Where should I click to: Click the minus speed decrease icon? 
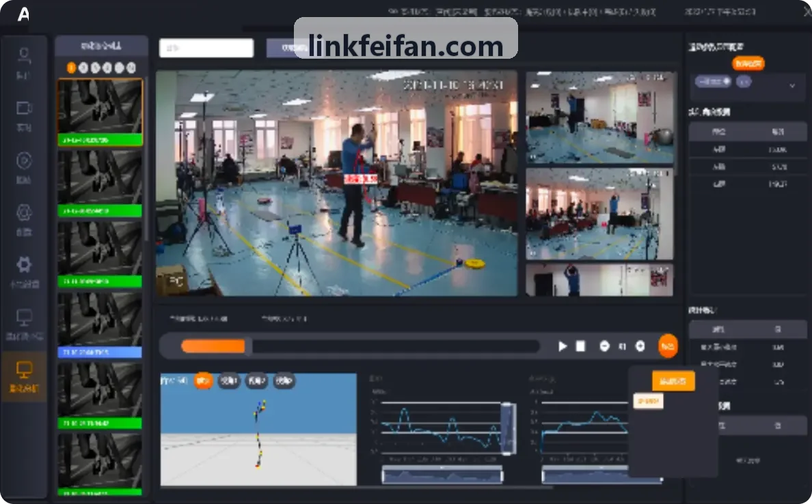point(604,346)
